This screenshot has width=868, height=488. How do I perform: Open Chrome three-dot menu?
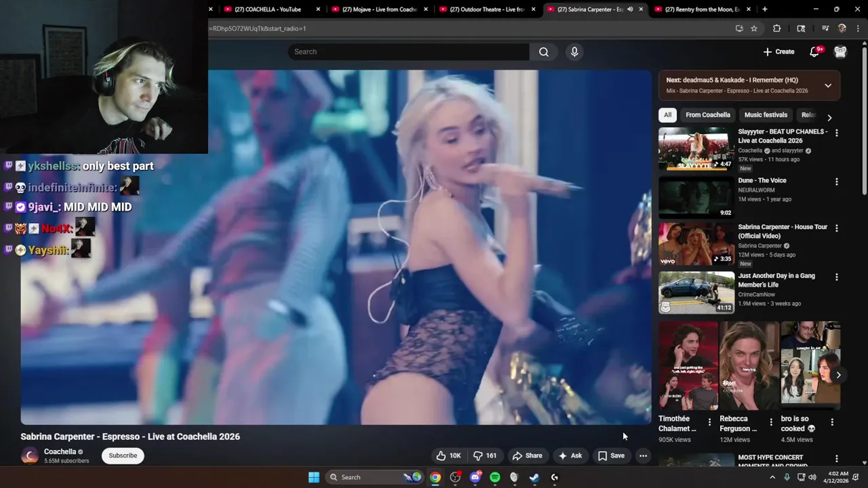point(858,28)
